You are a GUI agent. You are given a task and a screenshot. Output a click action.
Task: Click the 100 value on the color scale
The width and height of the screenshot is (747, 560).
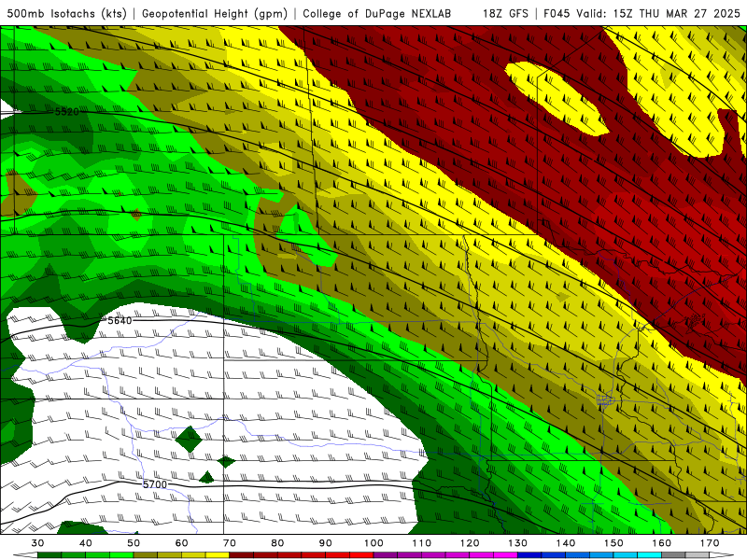[374, 543]
